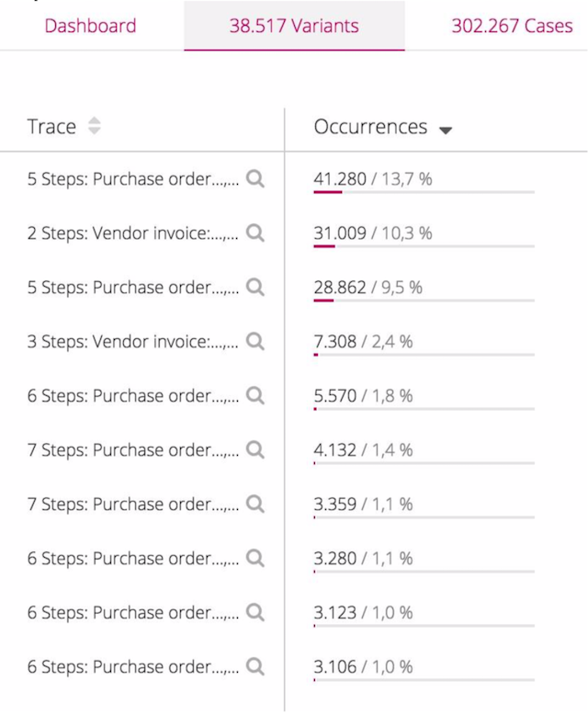Screen dimensions: 588x715
Task: Open the 302.267 Cases tab
Action: 512,26
